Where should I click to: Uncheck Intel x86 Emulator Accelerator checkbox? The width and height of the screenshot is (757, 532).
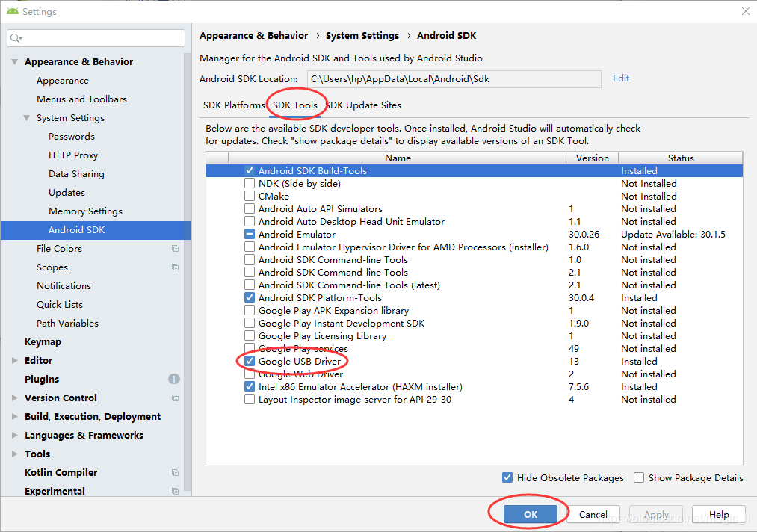[250, 387]
